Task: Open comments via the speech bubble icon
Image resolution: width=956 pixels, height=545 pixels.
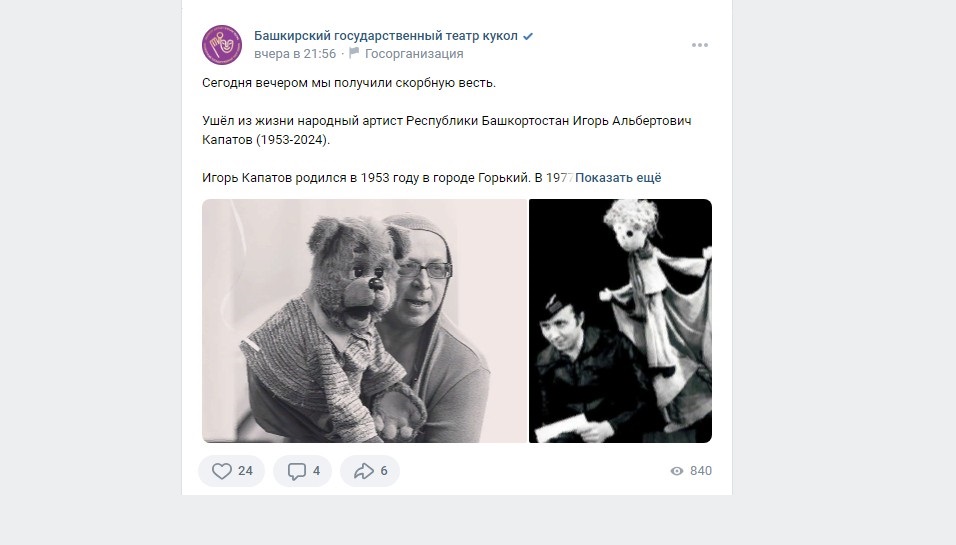Action: coord(296,471)
